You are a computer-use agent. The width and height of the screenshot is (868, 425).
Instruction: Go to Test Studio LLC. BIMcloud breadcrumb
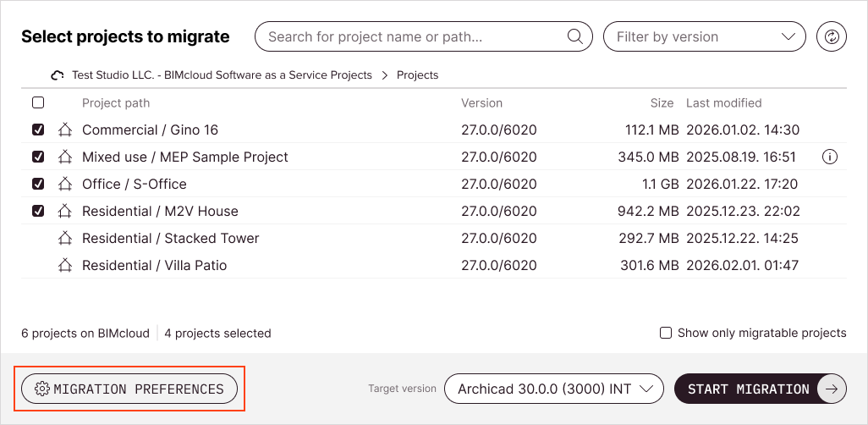(222, 75)
